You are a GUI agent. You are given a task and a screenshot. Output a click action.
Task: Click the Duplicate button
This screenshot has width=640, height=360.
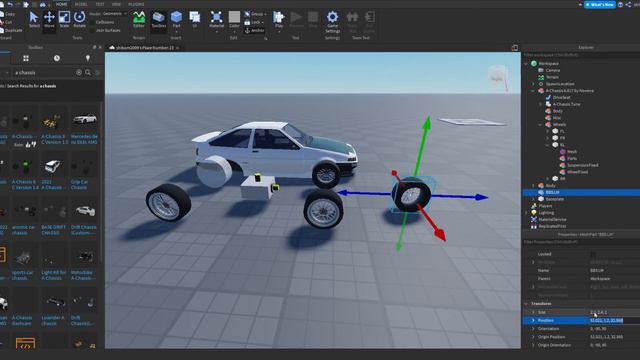coord(11,30)
